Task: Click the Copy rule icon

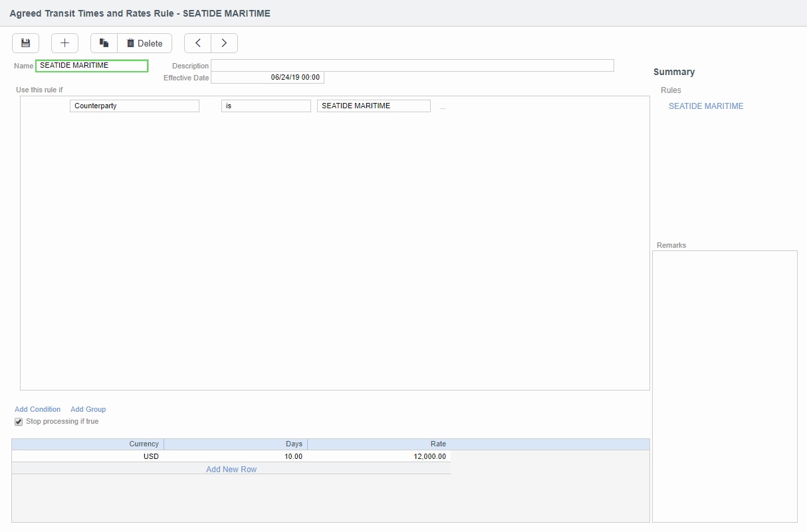Action: [x=104, y=43]
